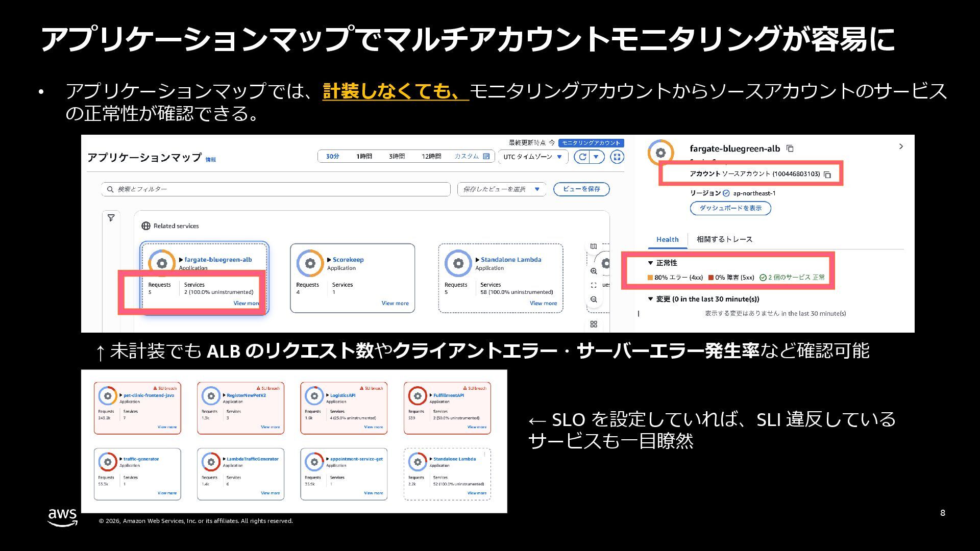Screen dimensions: 980x551
Task: Click the fullscreen expand icon
Action: (617, 157)
